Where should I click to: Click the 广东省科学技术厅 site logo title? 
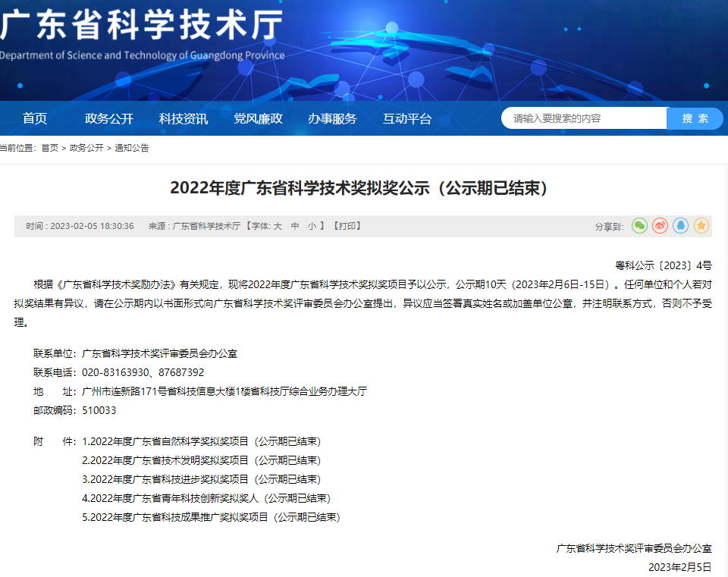142,27
